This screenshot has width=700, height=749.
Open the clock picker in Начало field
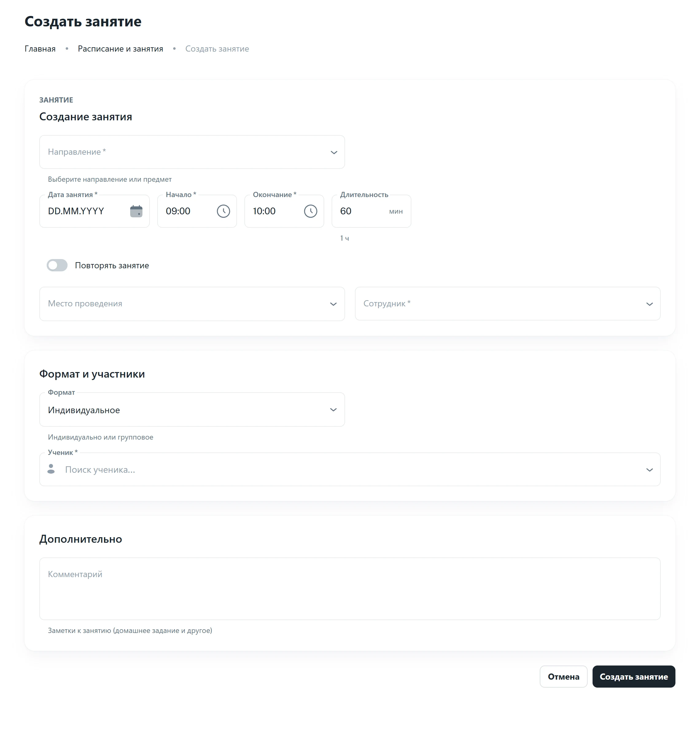[223, 211]
